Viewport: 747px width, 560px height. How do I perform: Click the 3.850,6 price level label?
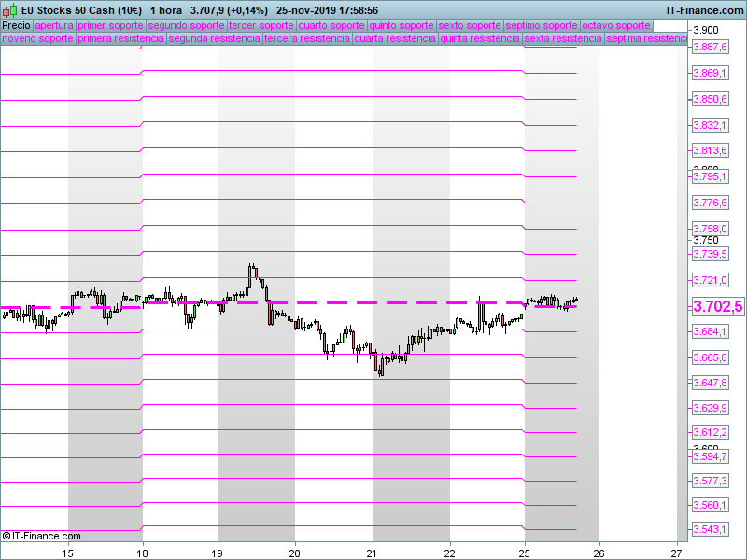(x=710, y=99)
